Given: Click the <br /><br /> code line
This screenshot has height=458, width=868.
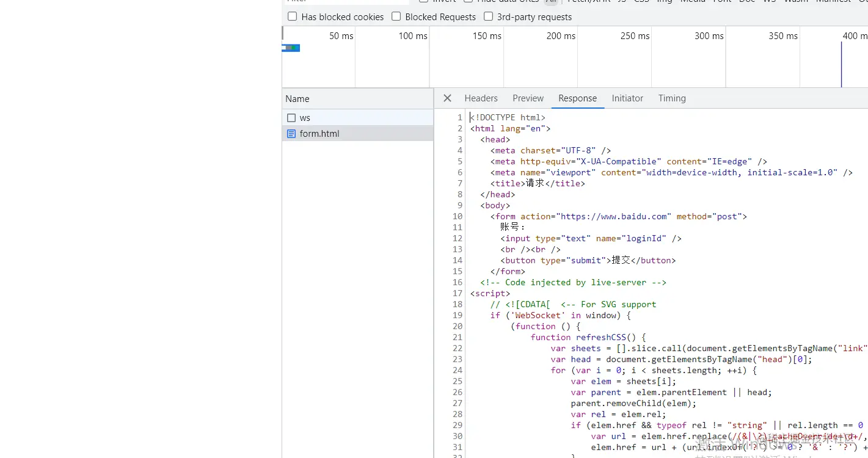Looking at the screenshot, I should pos(530,249).
